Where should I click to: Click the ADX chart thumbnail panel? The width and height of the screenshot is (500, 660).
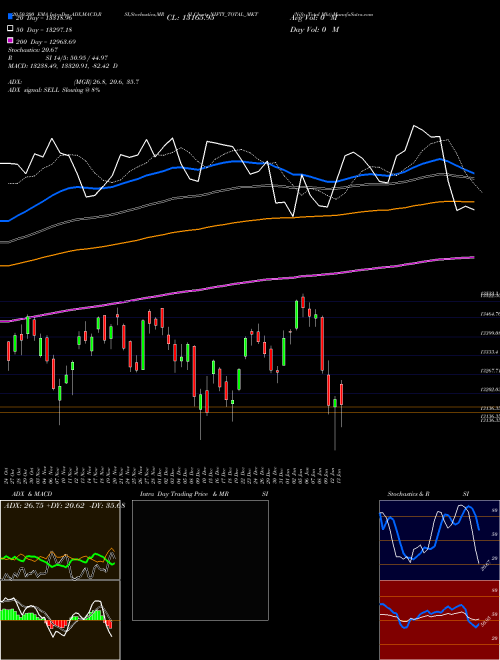click(60, 540)
